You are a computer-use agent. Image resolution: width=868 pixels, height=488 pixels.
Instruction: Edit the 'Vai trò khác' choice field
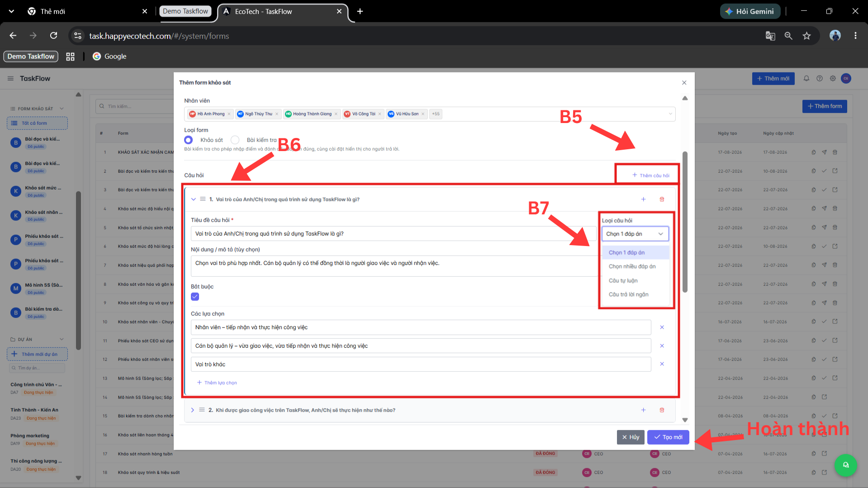point(421,365)
